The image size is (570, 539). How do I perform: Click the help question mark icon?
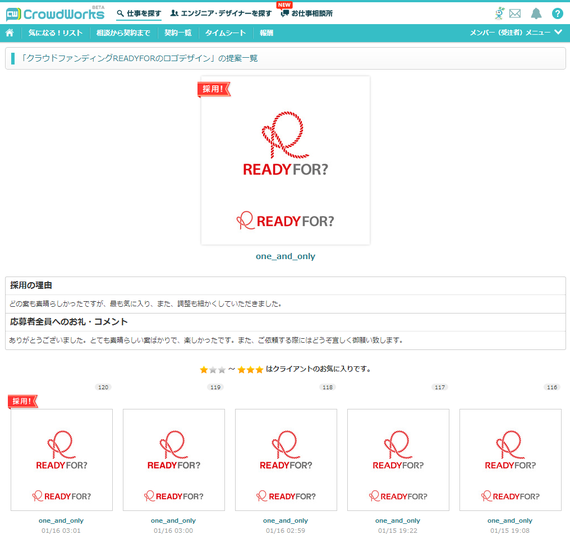(x=557, y=13)
